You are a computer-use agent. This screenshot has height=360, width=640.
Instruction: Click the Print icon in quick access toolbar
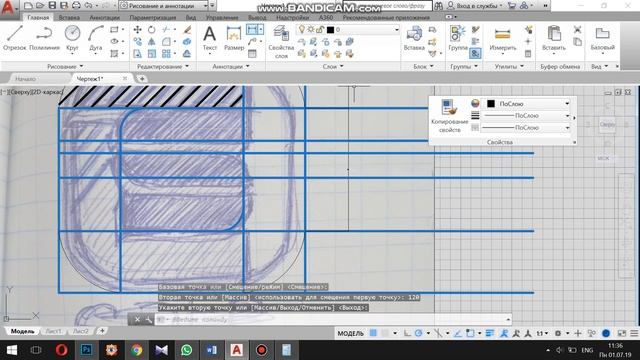76,6
